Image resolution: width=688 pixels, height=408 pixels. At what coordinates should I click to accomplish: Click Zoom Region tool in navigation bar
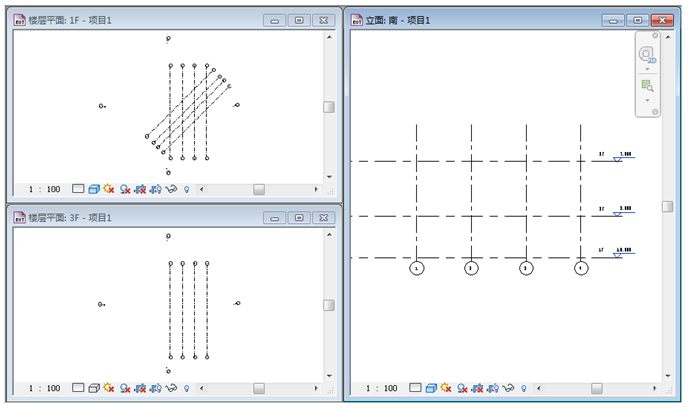(647, 87)
